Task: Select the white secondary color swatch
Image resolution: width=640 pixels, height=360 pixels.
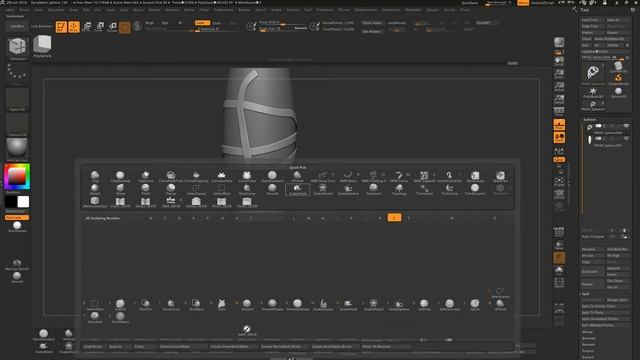Action: (23, 202)
